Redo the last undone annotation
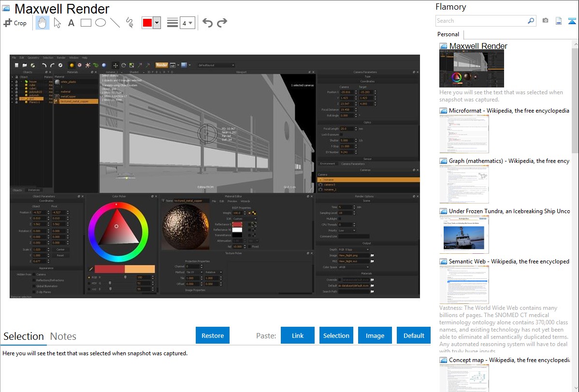Viewport: 579px width, 392px height. pyautogui.click(x=222, y=23)
